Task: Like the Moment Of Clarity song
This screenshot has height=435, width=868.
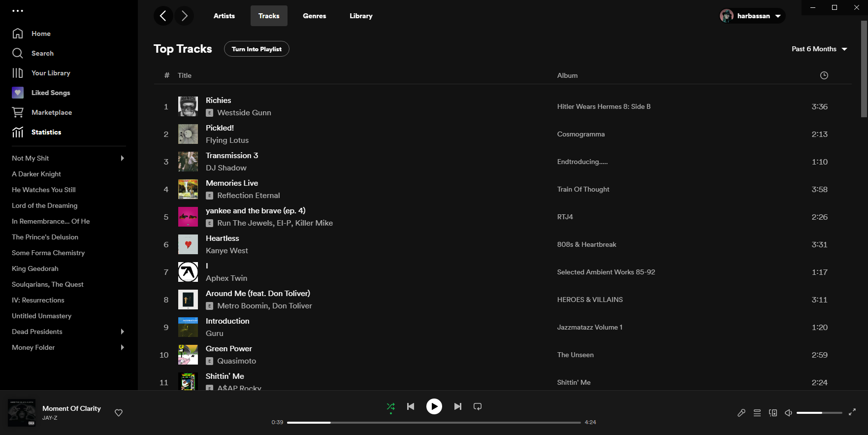Action: coord(119,413)
